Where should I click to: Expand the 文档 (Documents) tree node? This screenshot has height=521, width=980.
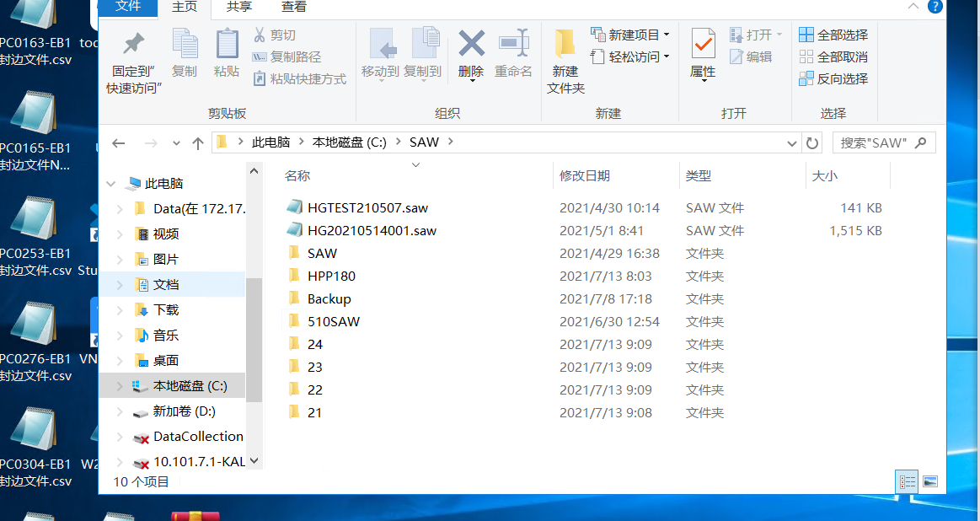(120, 285)
